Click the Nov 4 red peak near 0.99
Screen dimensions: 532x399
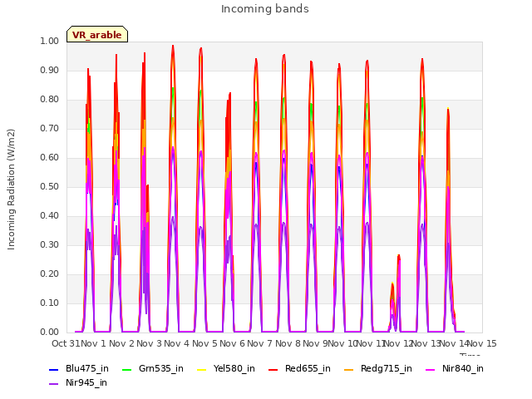pyautogui.click(x=173, y=47)
